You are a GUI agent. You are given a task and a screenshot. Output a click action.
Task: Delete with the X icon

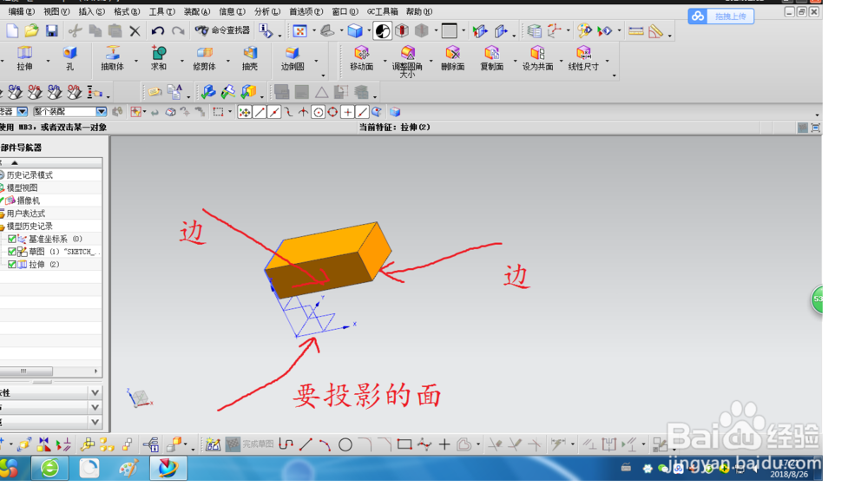pos(135,31)
